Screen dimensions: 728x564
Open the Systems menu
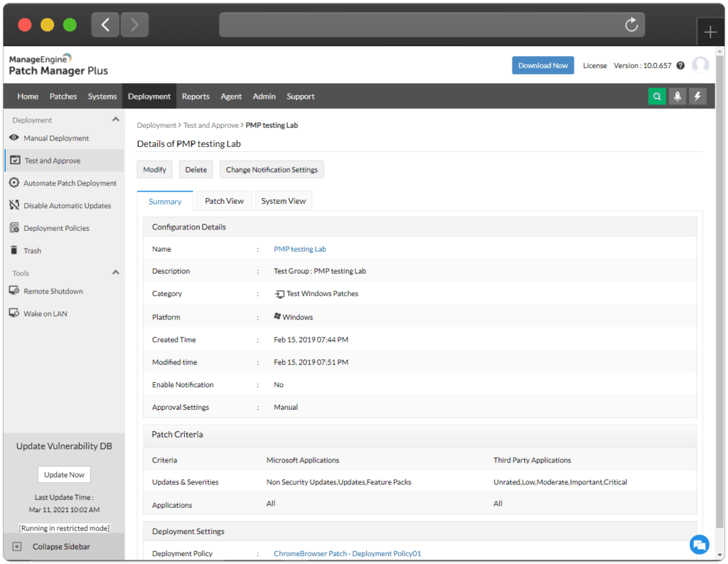[x=102, y=97]
